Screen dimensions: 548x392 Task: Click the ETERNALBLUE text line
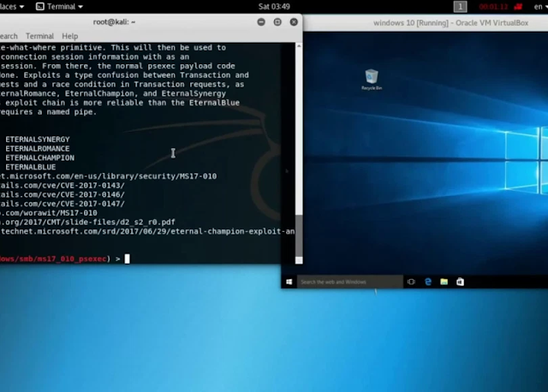coord(31,167)
